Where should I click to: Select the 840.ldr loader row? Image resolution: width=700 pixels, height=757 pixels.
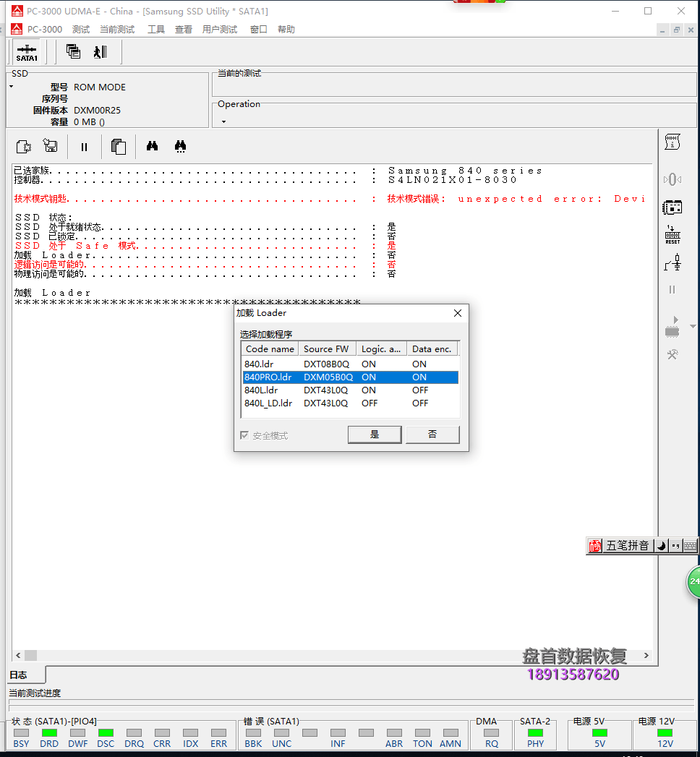pos(351,364)
